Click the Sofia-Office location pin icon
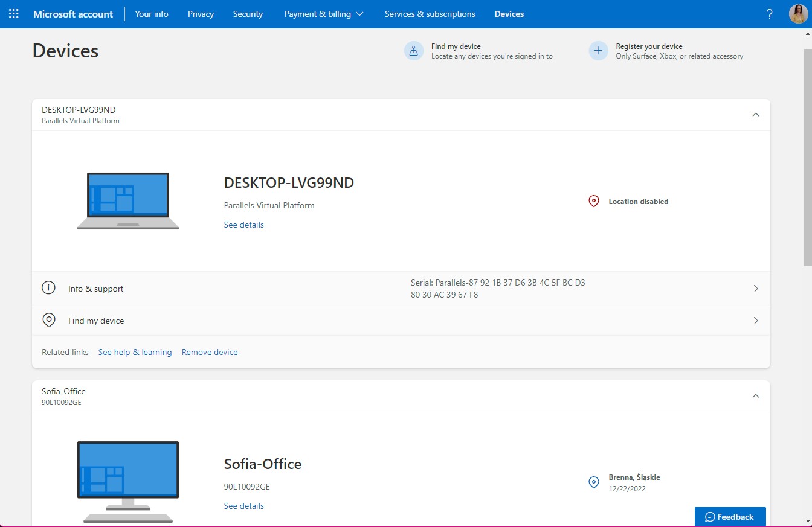The width and height of the screenshot is (812, 527). pos(593,482)
